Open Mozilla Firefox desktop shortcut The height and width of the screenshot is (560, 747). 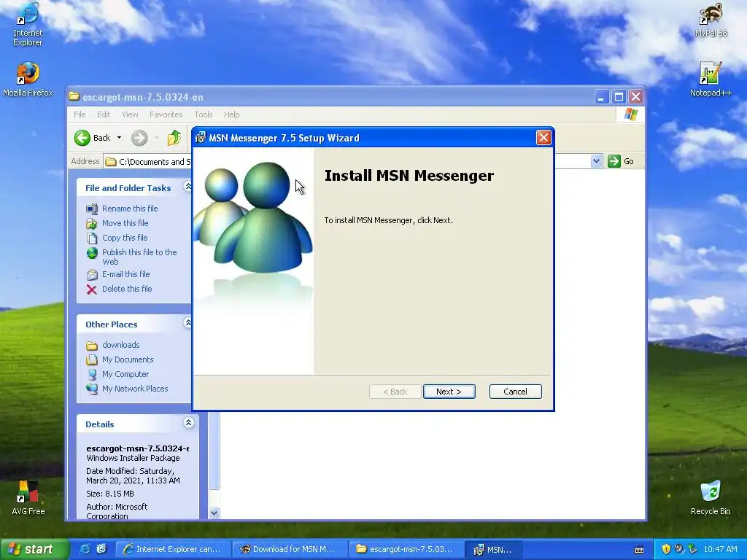[28, 79]
